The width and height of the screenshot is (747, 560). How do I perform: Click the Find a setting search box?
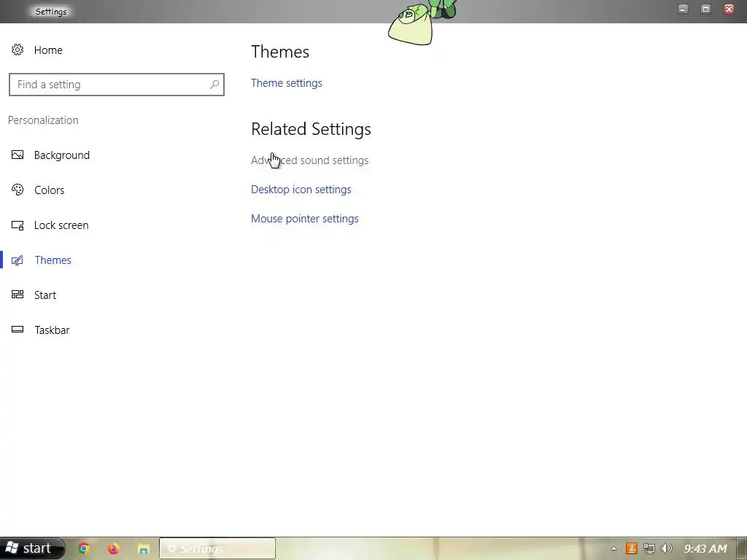tap(117, 85)
